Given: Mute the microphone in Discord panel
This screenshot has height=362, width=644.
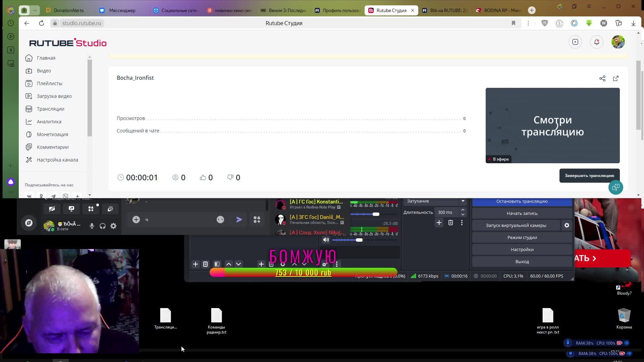Looking at the screenshot, I should pyautogui.click(x=92, y=226).
